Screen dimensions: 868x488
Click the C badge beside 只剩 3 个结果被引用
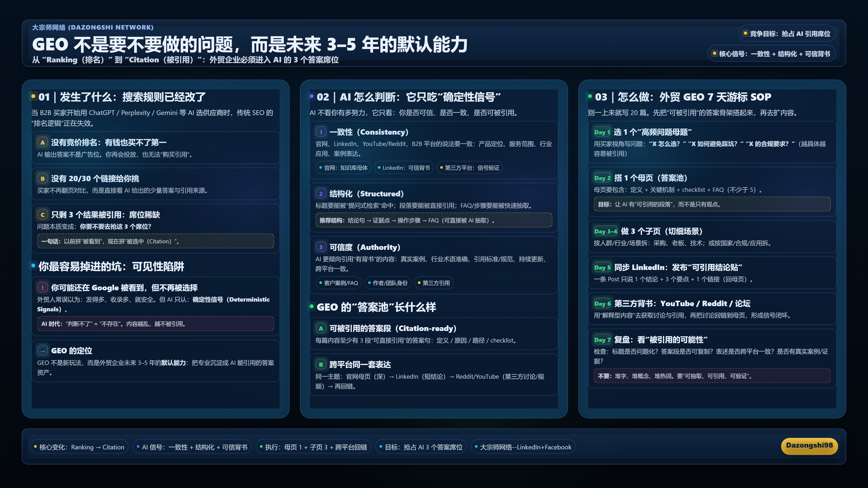point(42,215)
